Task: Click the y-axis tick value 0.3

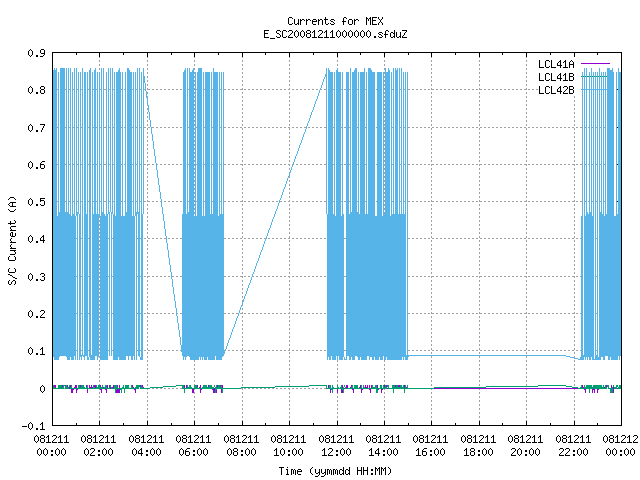Action: (36, 277)
